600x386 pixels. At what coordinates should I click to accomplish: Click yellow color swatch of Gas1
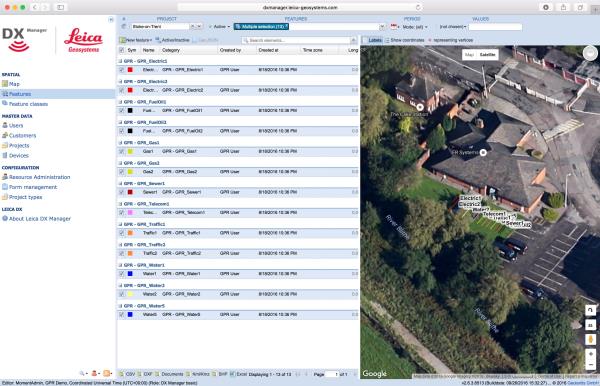pos(130,151)
